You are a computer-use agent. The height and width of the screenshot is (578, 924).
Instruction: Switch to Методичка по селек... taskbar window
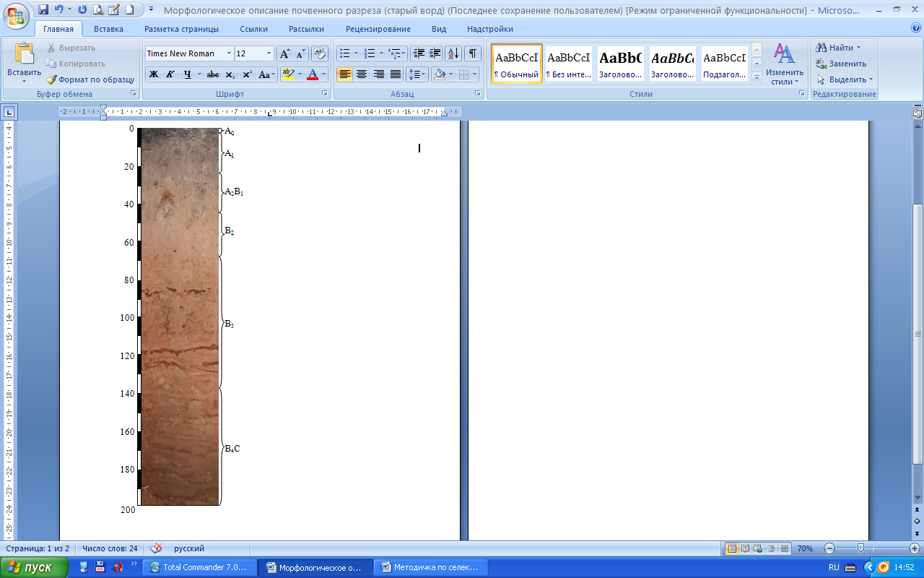coord(432,567)
